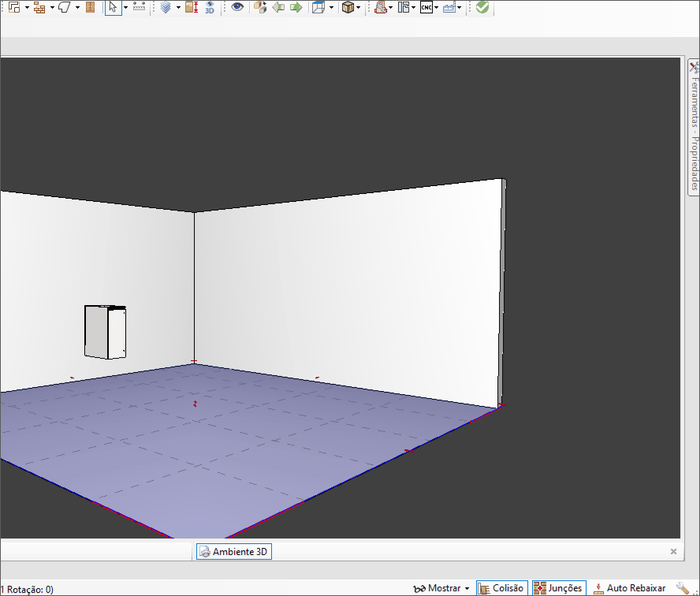
Task: Open dropdown next to factory icon
Action: point(459,8)
